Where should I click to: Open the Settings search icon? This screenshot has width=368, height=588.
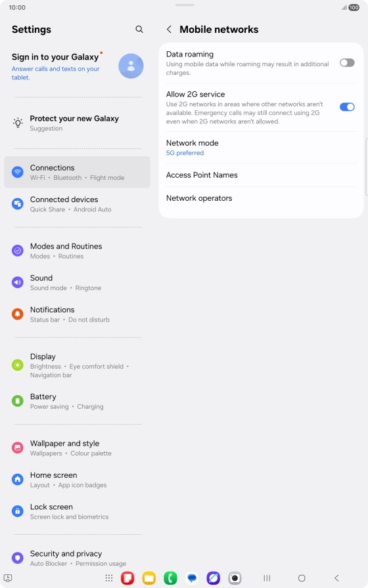tap(139, 30)
